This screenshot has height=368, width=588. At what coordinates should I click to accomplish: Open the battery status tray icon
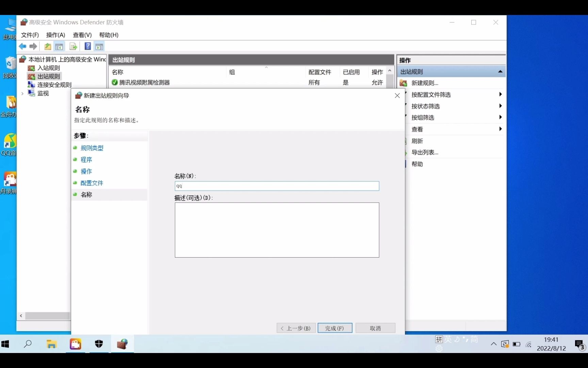click(x=517, y=344)
